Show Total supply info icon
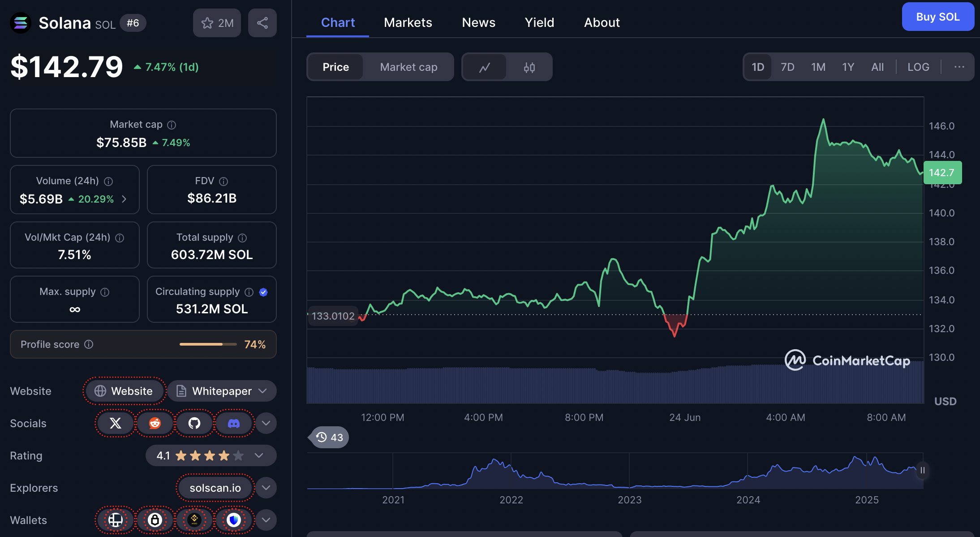The image size is (980, 537). point(242,238)
